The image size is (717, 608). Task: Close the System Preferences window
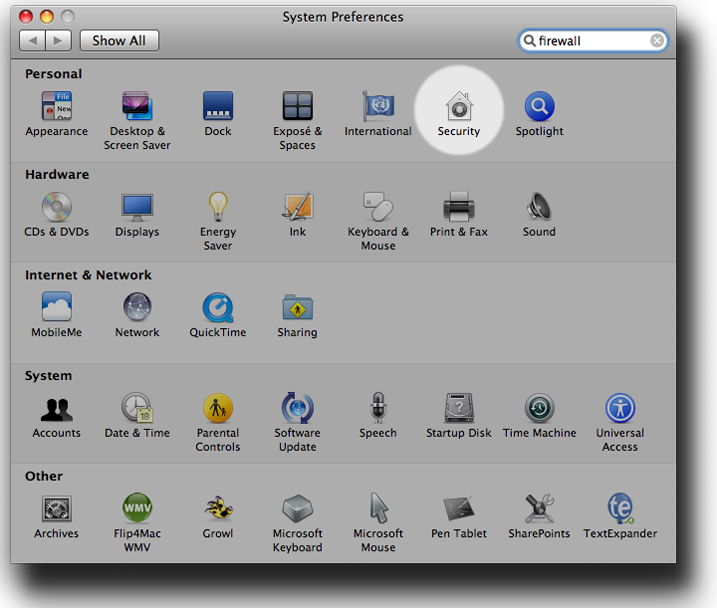pyautogui.click(x=26, y=17)
